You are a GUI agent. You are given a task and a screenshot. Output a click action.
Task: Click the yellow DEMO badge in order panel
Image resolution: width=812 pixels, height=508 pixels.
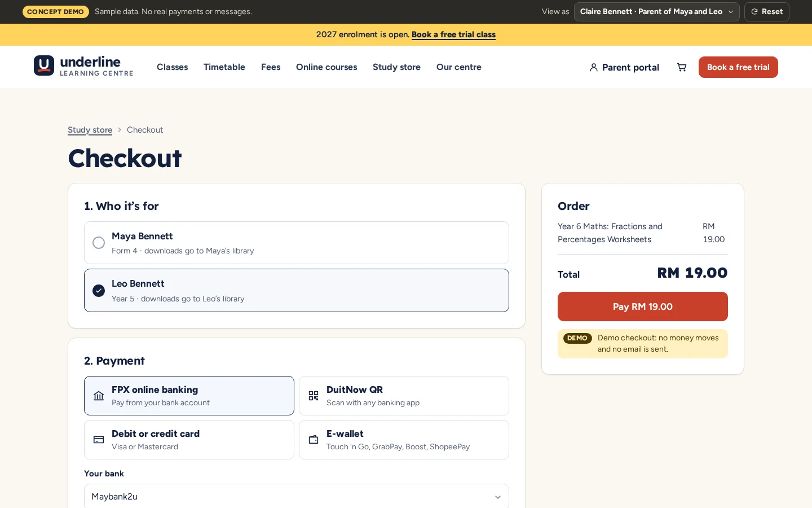(x=577, y=338)
